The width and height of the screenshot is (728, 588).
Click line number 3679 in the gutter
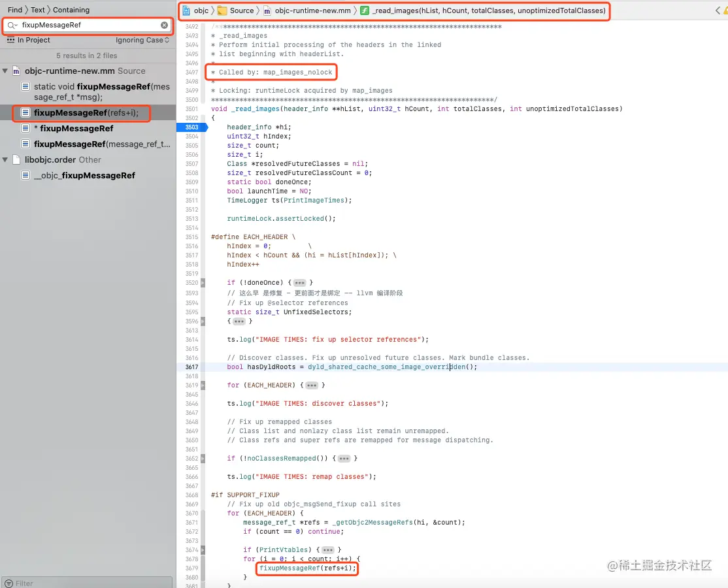click(x=191, y=568)
